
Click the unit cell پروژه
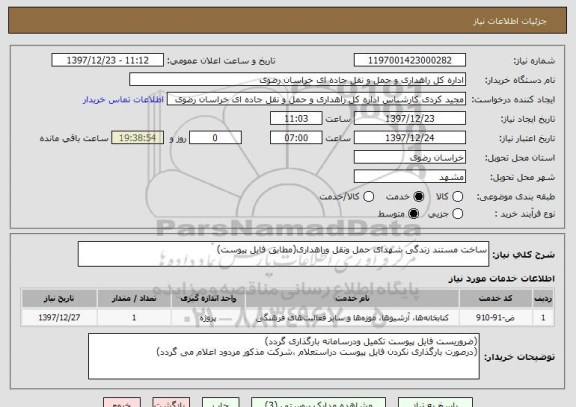click(x=208, y=317)
